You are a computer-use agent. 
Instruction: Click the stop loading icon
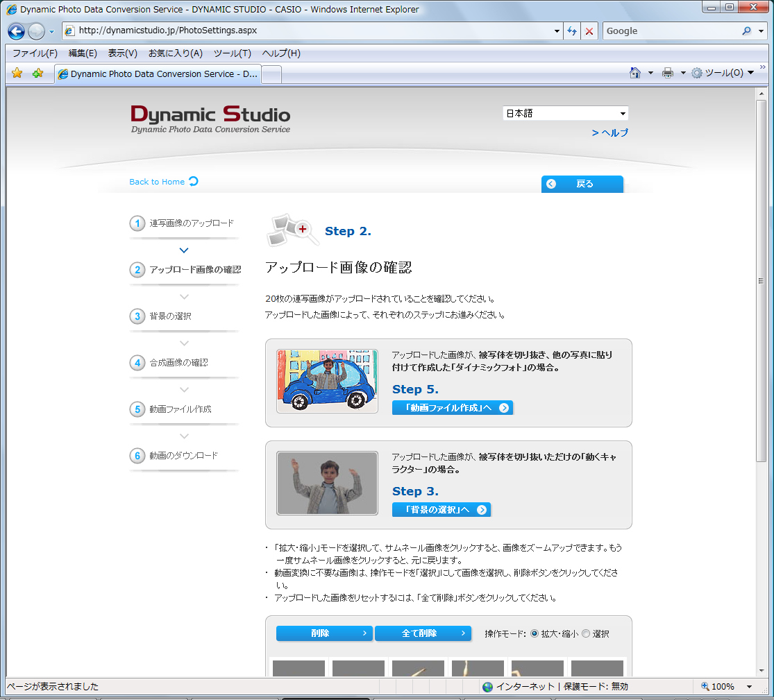tap(589, 31)
